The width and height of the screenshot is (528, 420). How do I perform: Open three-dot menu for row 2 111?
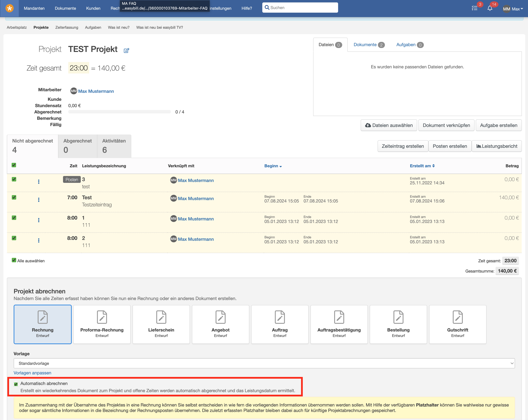click(39, 240)
